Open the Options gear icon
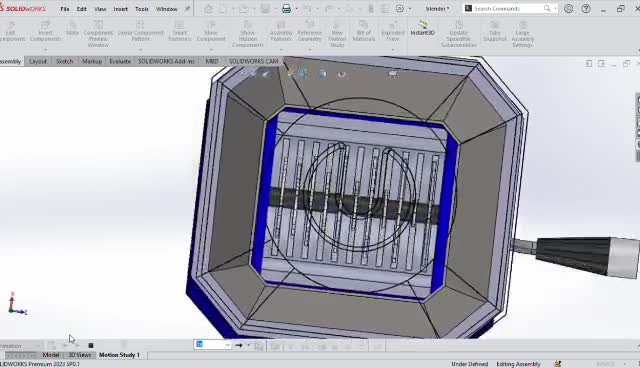The height and width of the screenshot is (368, 640). (400, 9)
